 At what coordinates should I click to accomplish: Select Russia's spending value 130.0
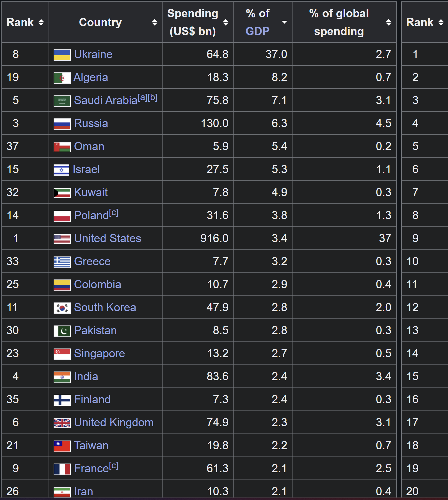215,123
